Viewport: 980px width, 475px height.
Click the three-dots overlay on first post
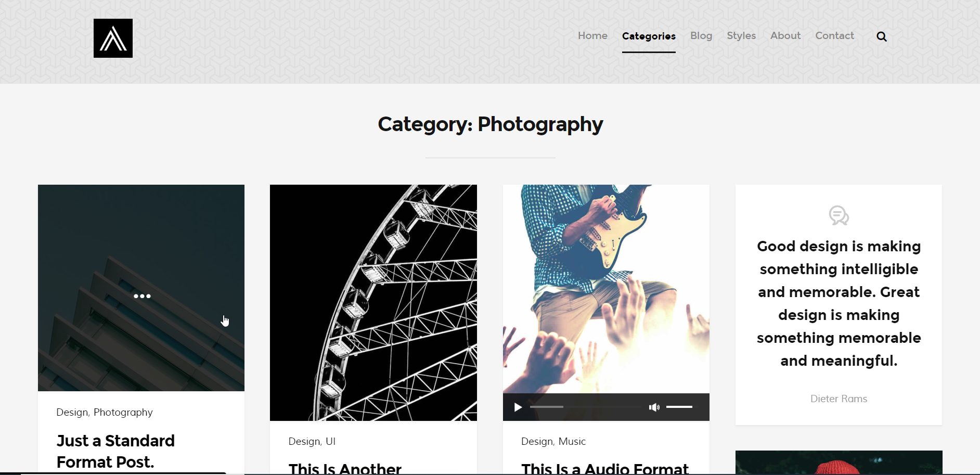click(x=142, y=296)
